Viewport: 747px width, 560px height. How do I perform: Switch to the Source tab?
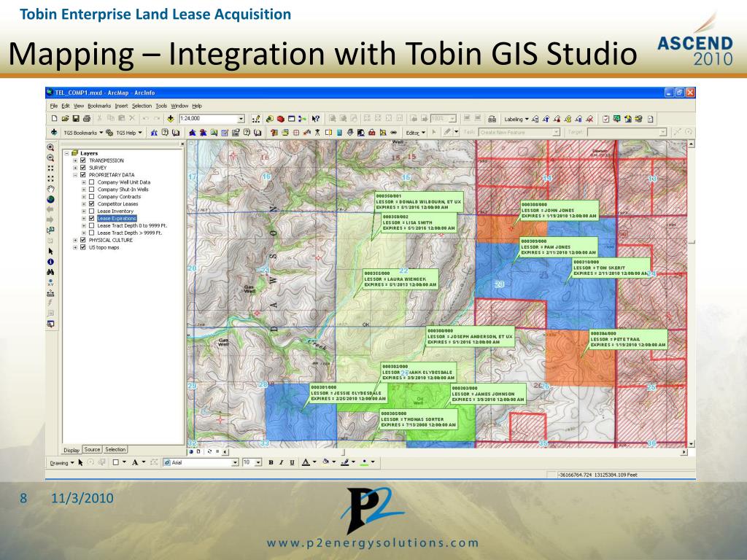click(x=92, y=449)
